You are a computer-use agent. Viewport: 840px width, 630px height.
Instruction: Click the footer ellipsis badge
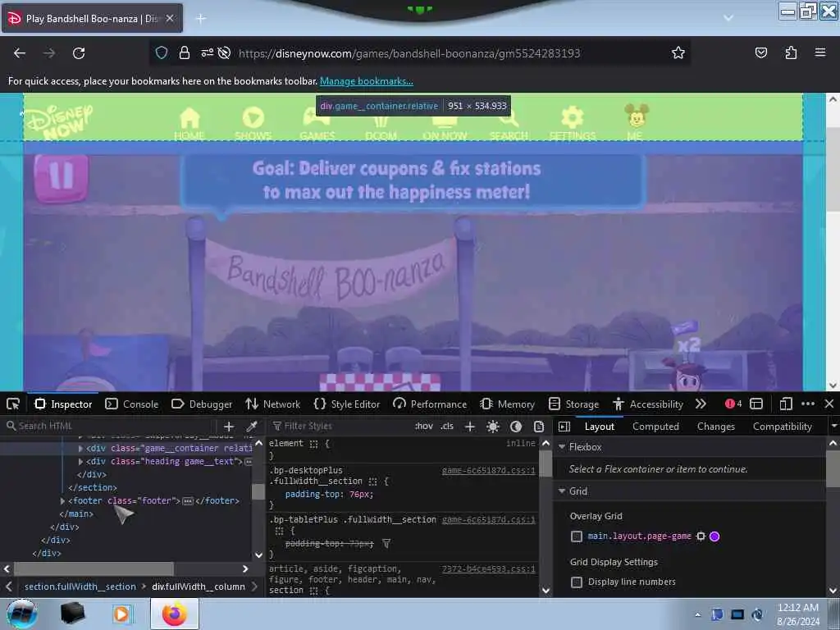[x=188, y=501]
